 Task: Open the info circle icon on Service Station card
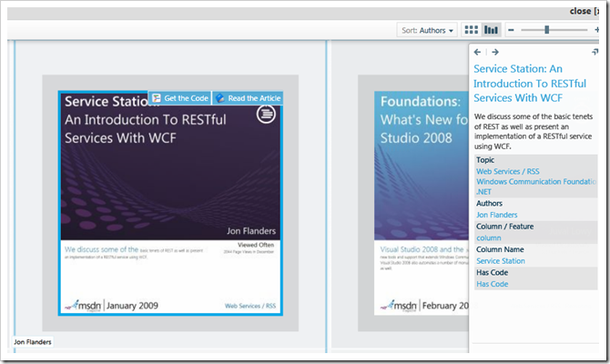(266, 114)
